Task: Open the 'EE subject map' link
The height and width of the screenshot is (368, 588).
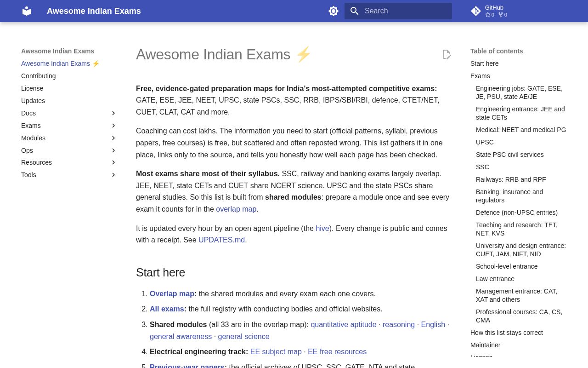Action: (x=276, y=351)
